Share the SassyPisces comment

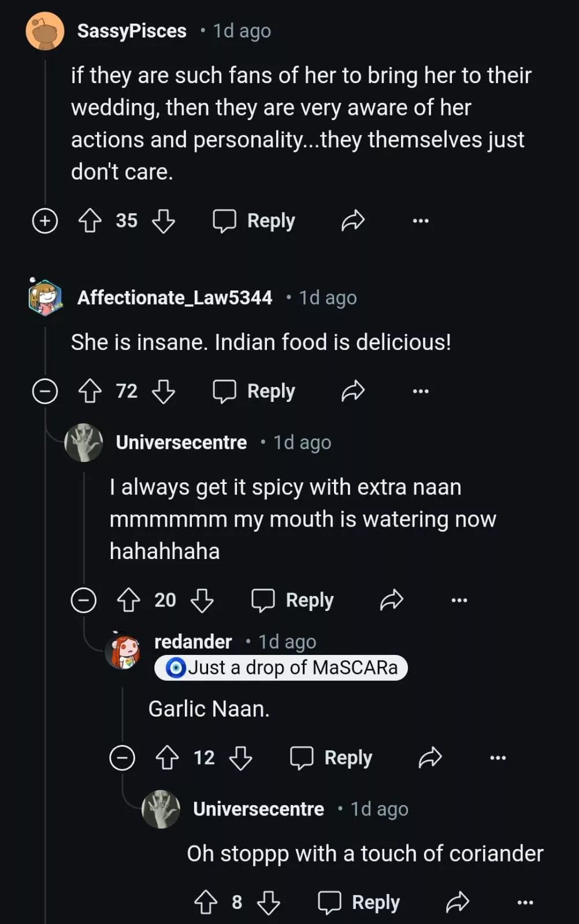click(352, 221)
